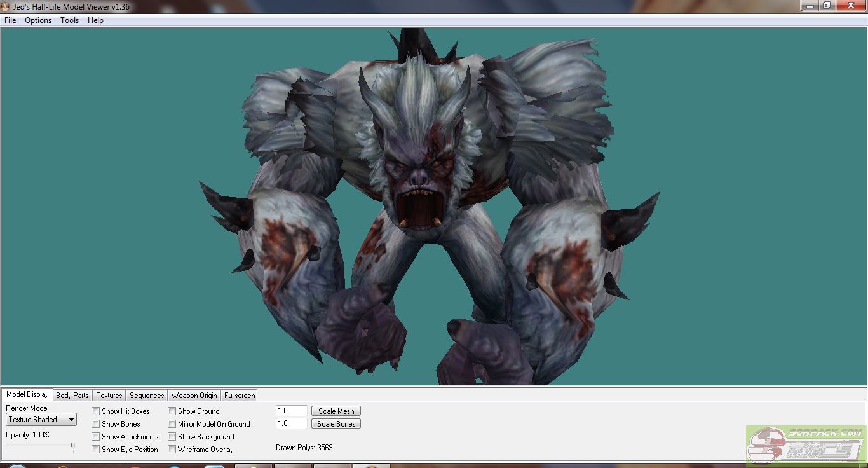Viewport: 868px width, 468px height.
Task: Check Mirror Model On Ground
Action: click(x=172, y=424)
